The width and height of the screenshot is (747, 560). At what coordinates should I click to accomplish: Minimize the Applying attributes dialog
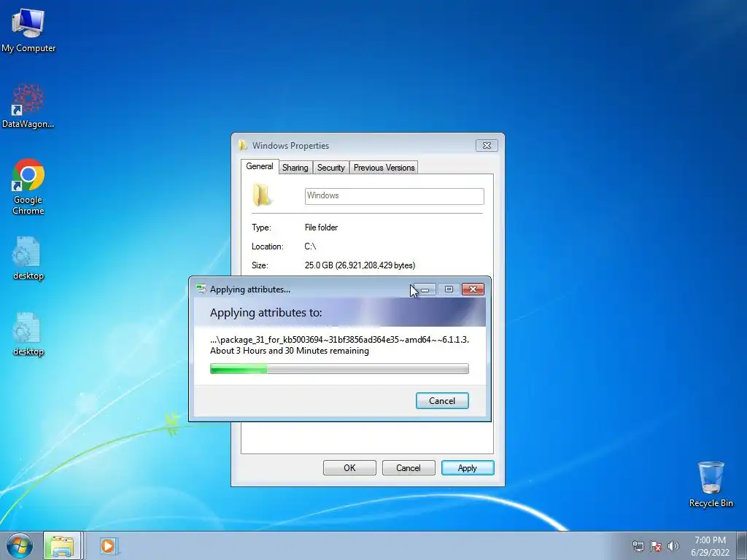coord(425,289)
